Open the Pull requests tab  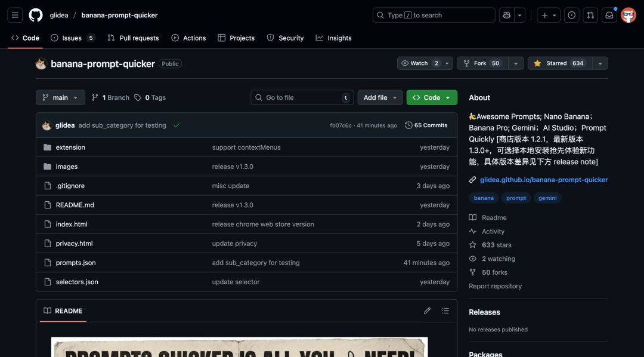(133, 38)
